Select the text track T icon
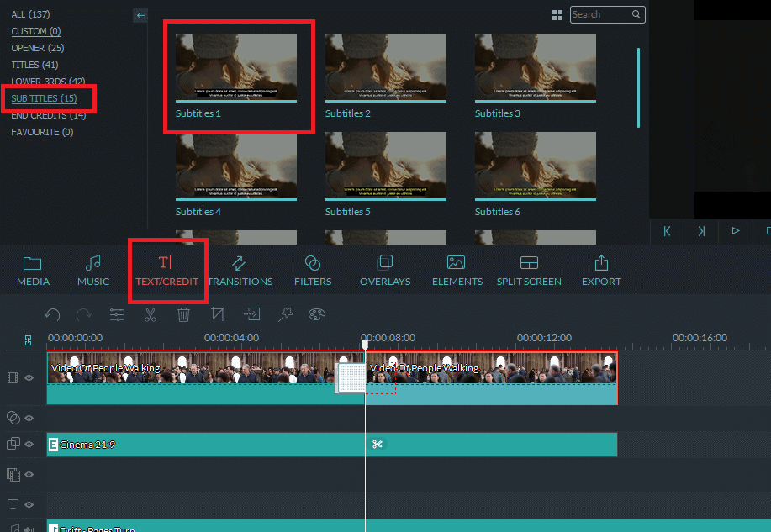This screenshot has height=532, width=771. (13, 504)
